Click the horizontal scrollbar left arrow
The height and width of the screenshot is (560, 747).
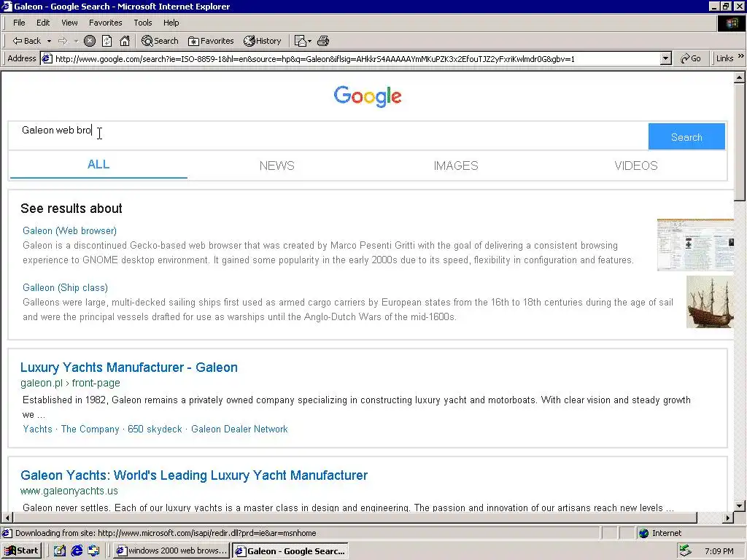[x=7, y=518]
